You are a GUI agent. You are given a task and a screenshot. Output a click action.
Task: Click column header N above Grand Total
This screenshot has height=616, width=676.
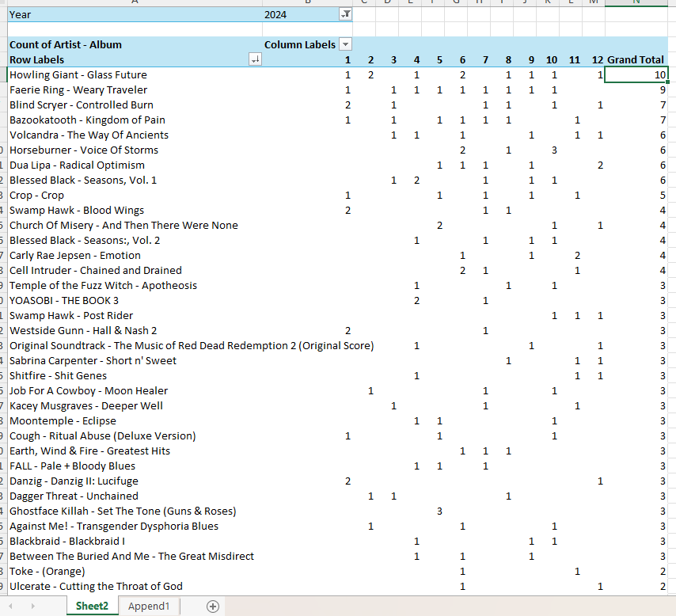(x=636, y=2)
